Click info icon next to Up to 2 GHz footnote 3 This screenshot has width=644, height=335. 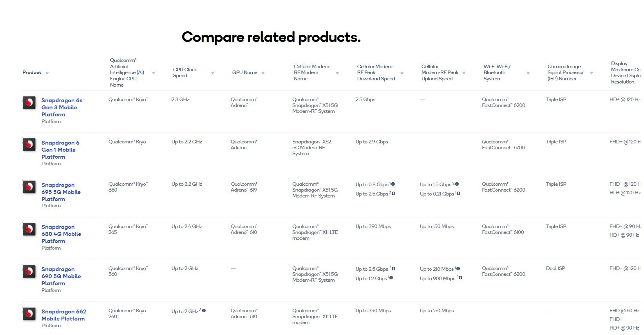[x=204, y=310]
